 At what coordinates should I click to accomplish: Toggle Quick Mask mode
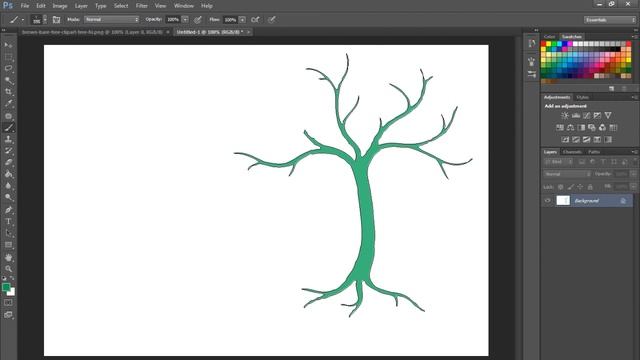8,302
